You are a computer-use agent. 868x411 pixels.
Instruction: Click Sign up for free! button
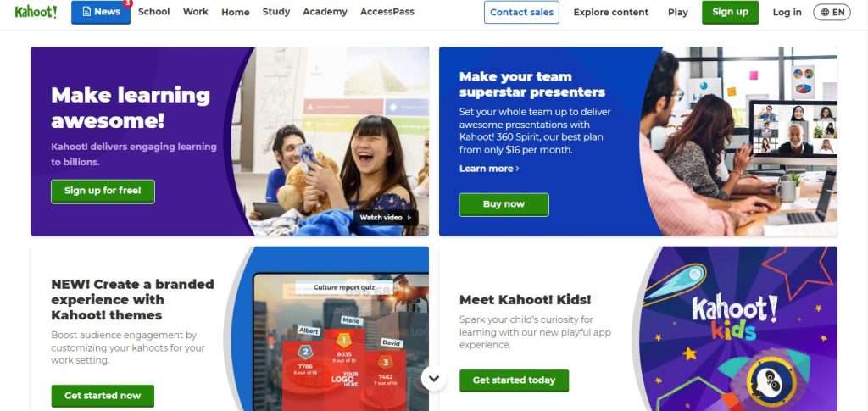[103, 192]
